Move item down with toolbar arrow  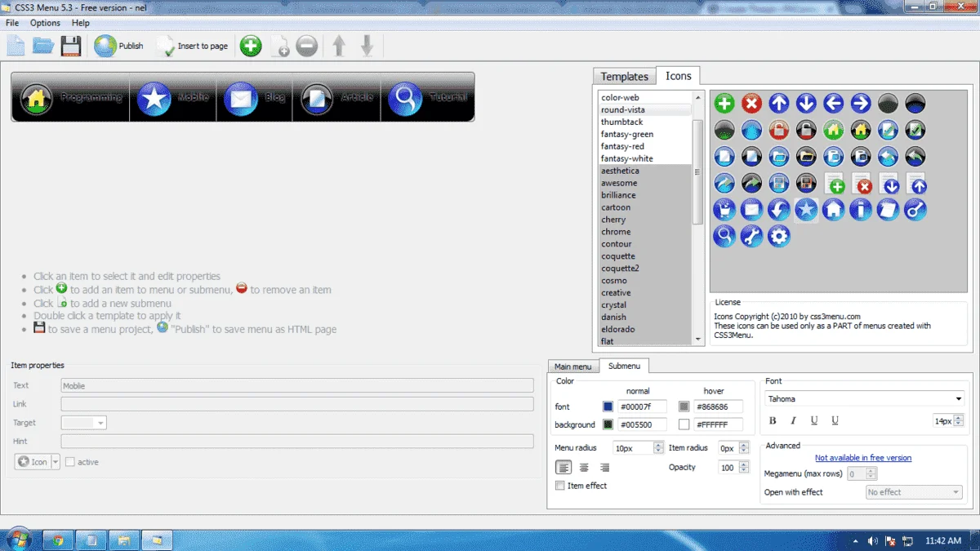[367, 46]
